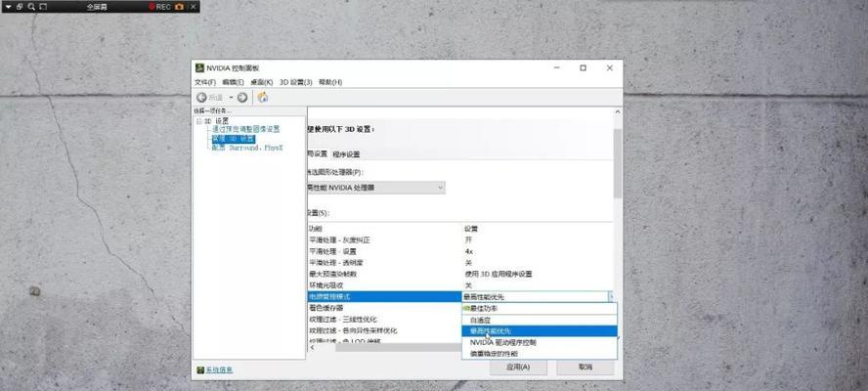
Task: Select the 平滑处理 - 灰度纠正 row
Action: pyautogui.click(x=460, y=239)
